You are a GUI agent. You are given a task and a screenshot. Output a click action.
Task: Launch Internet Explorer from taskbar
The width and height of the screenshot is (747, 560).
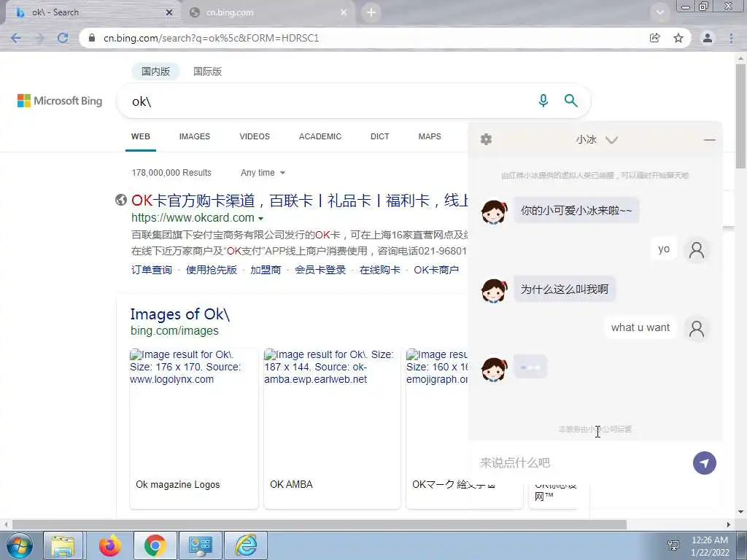click(247, 545)
